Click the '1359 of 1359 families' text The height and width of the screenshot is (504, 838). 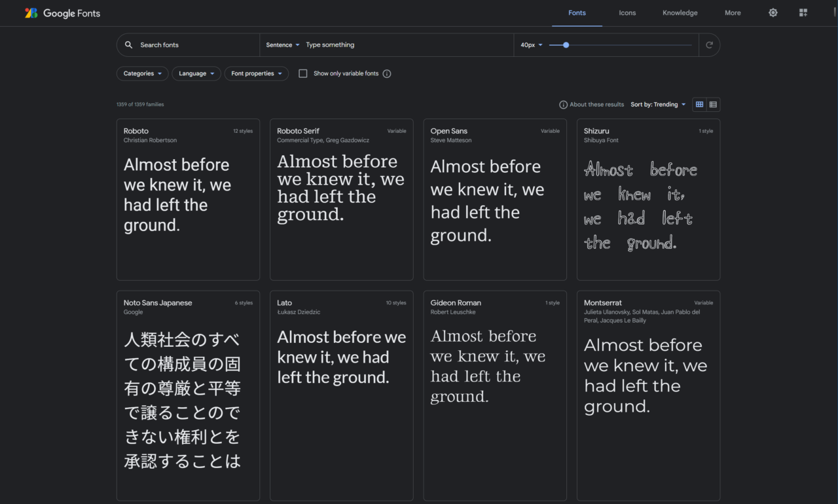140,105
